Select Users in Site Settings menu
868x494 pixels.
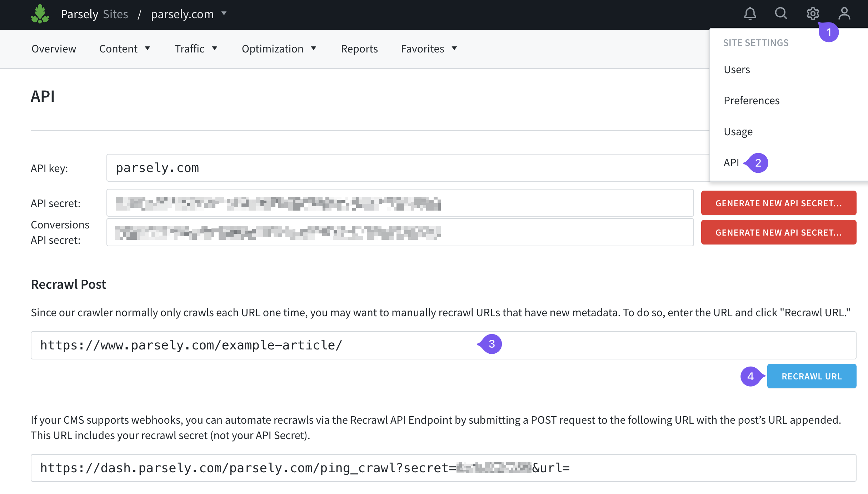(737, 69)
